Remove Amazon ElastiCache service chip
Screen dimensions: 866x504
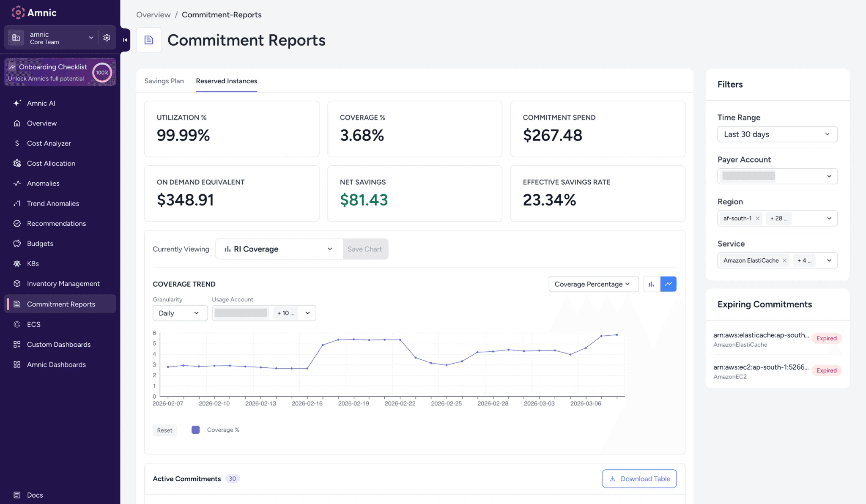pos(784,260)
